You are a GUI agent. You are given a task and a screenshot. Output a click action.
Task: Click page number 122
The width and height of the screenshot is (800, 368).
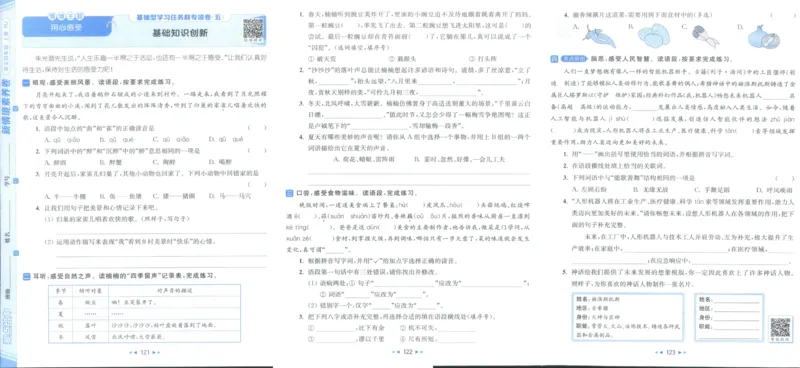407,352
